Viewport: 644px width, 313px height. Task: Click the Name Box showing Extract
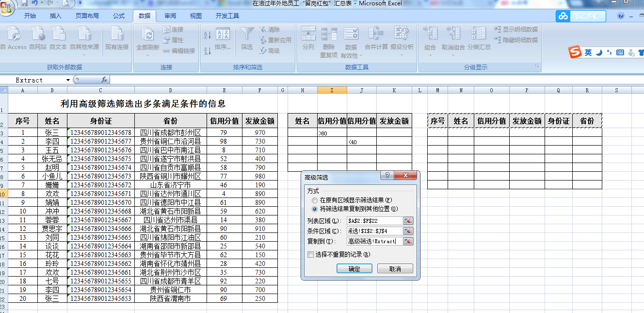point(33,80)
